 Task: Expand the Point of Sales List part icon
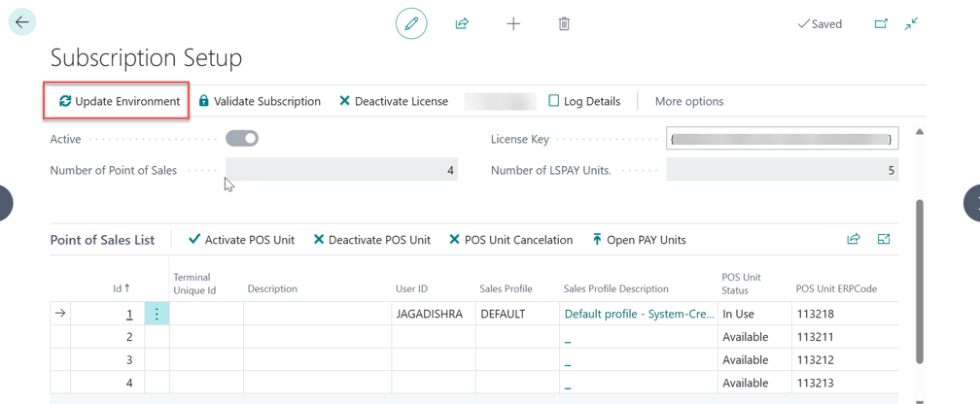[x=884, y=239]
